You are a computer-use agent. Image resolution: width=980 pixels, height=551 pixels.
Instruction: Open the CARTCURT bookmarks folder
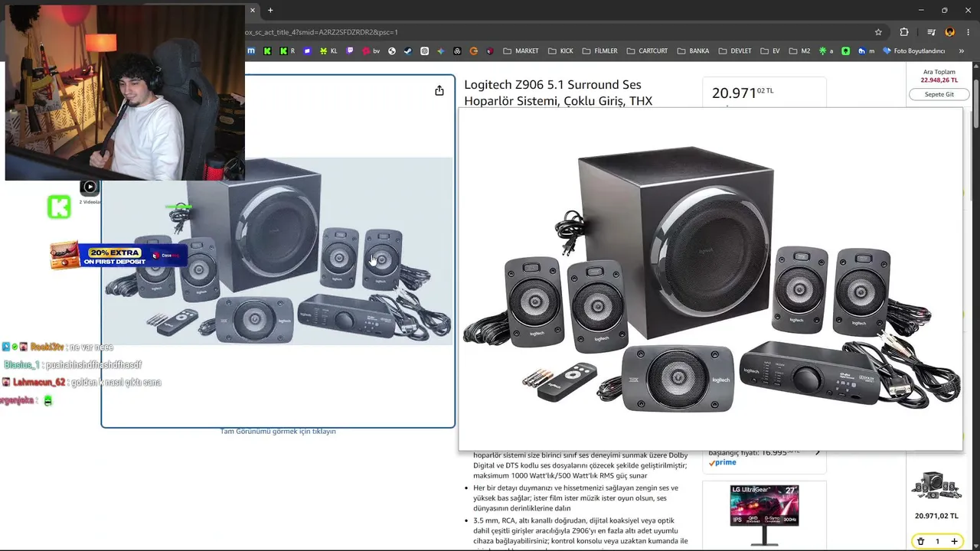pyautogui.click(x=647, y=51)
